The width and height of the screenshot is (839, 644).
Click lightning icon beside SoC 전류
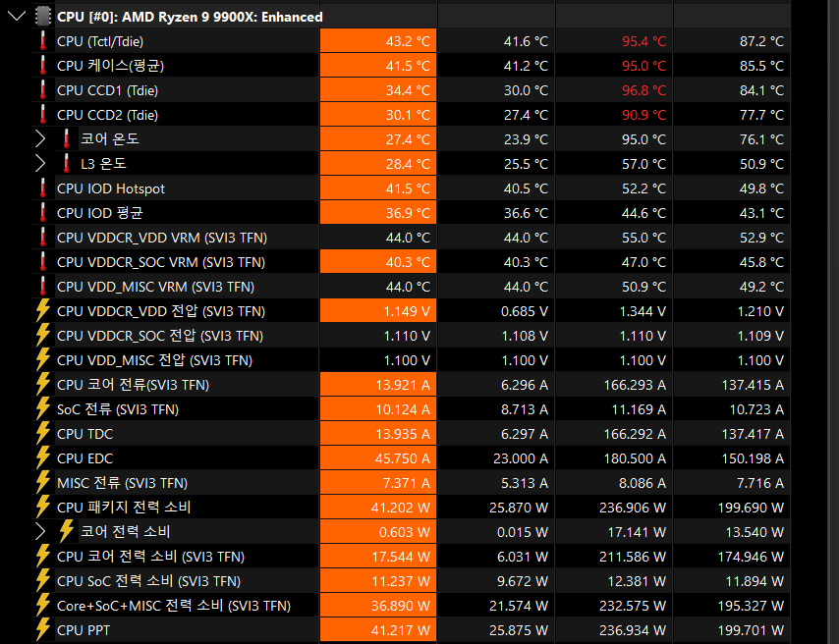click(43, 409)
